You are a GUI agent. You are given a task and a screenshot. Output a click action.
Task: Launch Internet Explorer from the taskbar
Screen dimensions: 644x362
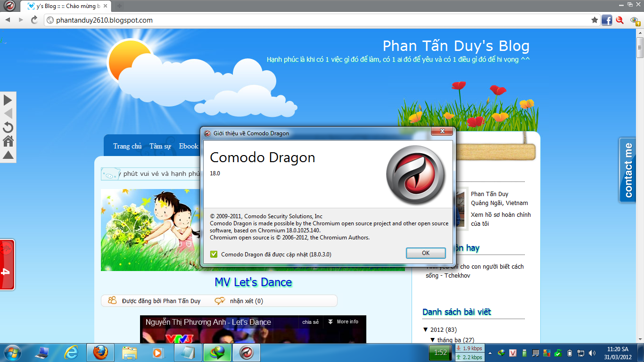72,352
